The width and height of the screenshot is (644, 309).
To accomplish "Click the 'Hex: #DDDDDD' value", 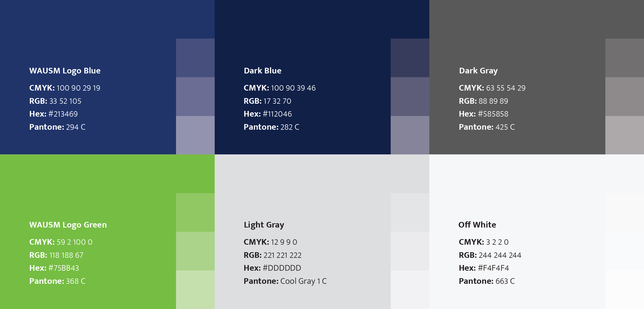I will (272, 268).
